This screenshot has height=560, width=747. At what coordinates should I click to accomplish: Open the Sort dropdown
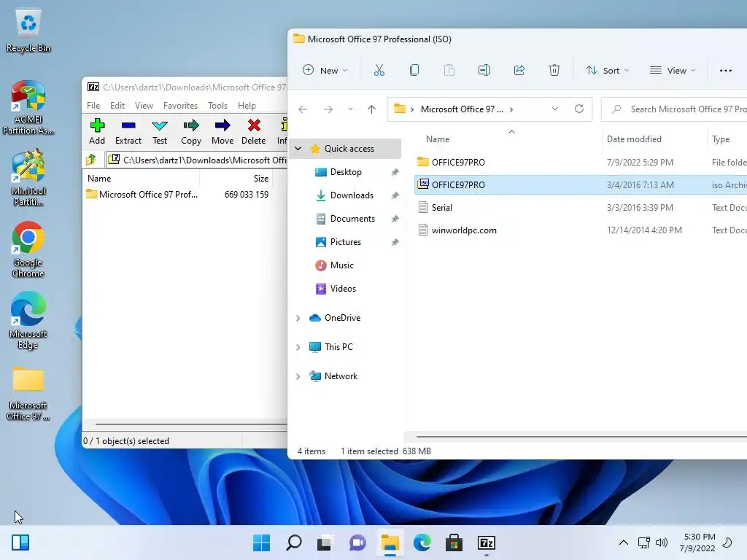tap(608, 71)
